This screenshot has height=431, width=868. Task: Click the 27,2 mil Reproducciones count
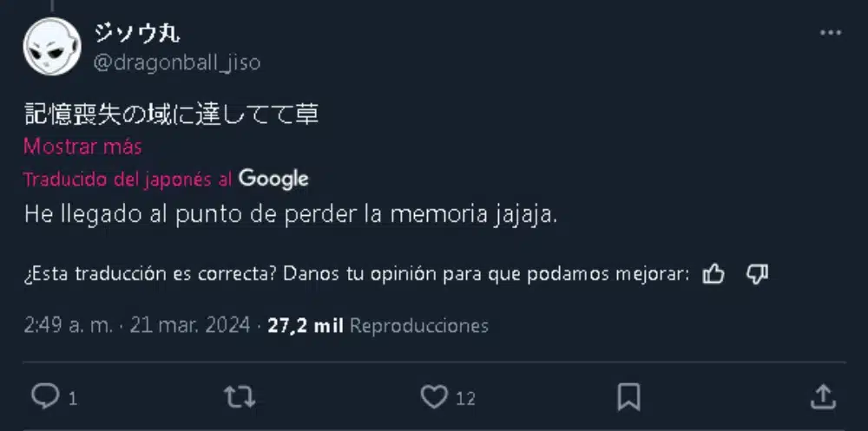pyautogui.click(x=378, y=326)
